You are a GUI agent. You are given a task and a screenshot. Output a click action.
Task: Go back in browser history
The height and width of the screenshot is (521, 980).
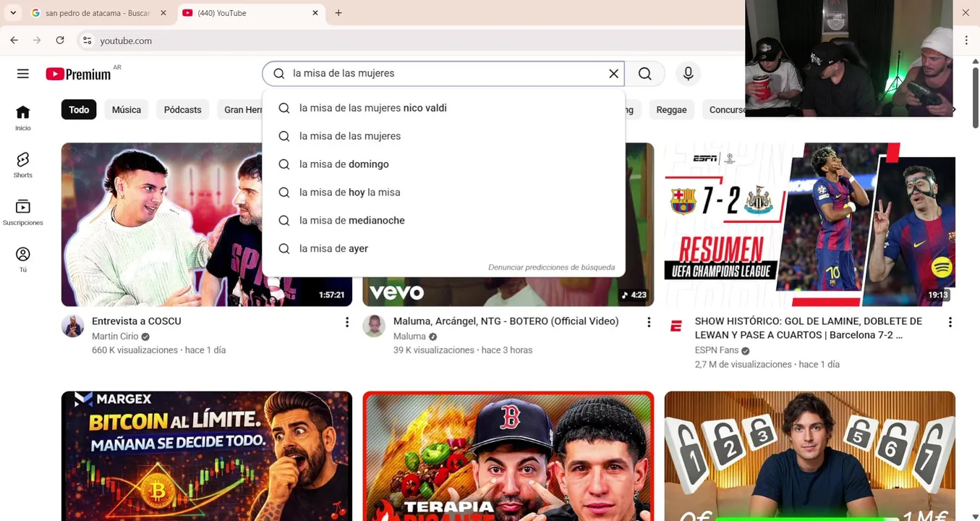tap(14, 41)
